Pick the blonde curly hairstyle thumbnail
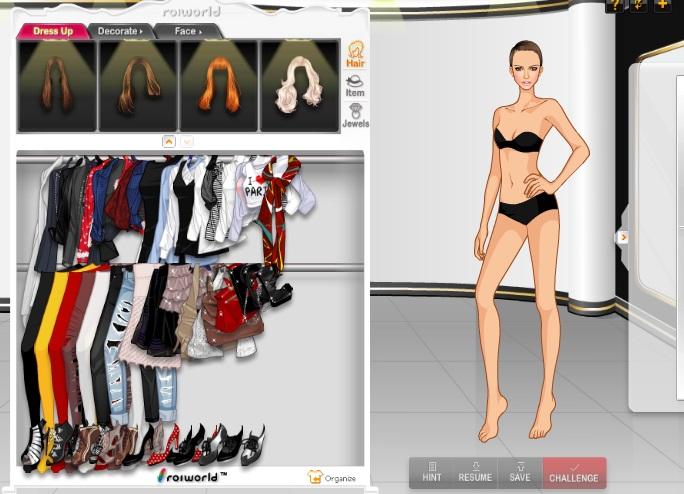The image size is (684, 494). [299, 86]
